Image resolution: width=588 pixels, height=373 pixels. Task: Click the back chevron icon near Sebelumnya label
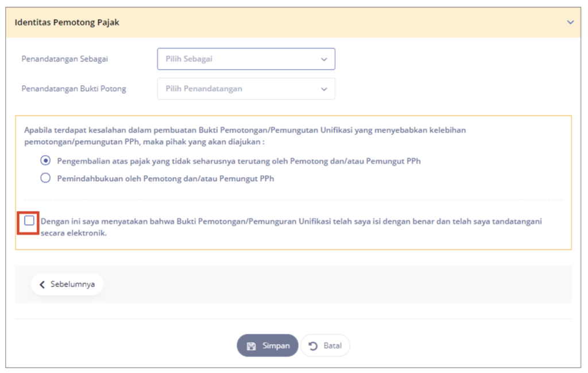tap(41, 284)
